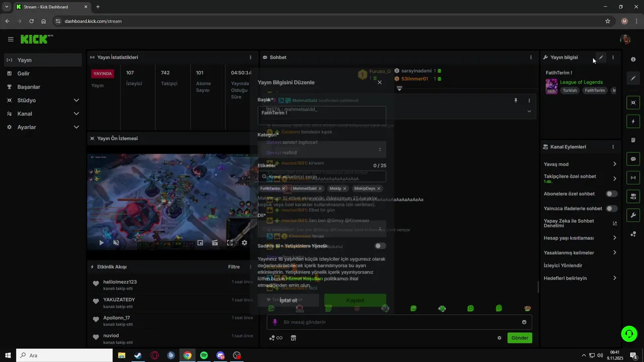Viewport: 644px width, 362px height.
Task: Click the green support headset bubble
Action: pos(628,333)
